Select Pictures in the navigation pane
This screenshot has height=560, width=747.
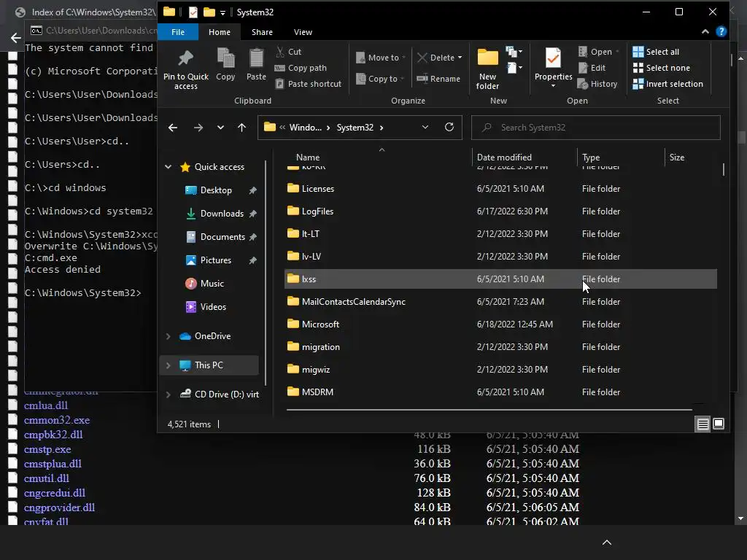(x=215, y=260)
